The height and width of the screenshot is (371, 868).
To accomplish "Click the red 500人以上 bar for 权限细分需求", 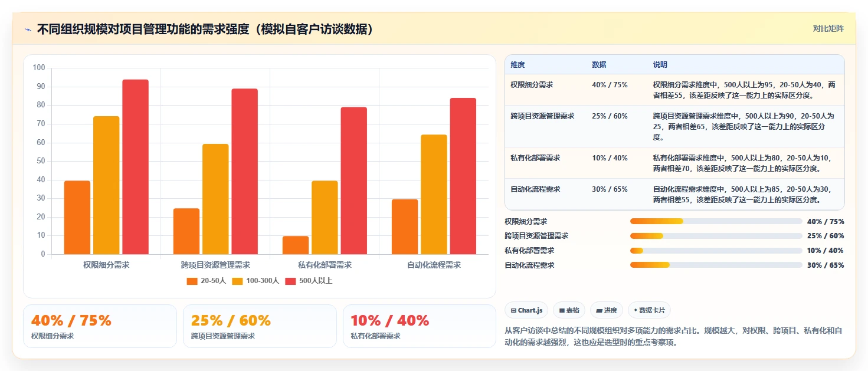I will [136, 167].
